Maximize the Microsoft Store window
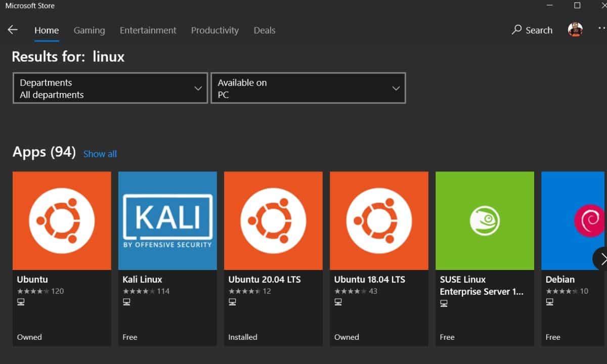607x364 pixels. pyautogui.click(x=577, y=6)
